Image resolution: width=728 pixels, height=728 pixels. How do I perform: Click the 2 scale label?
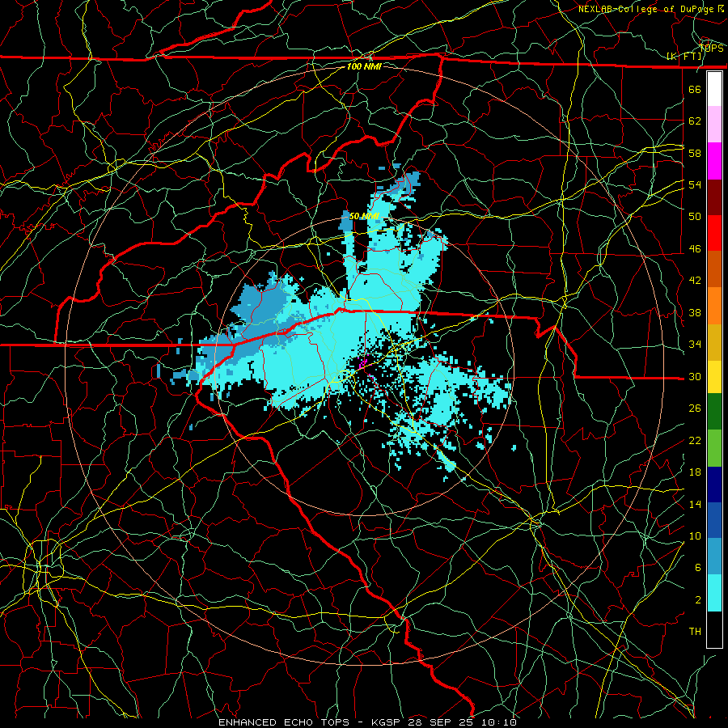[x=697, y=600]
